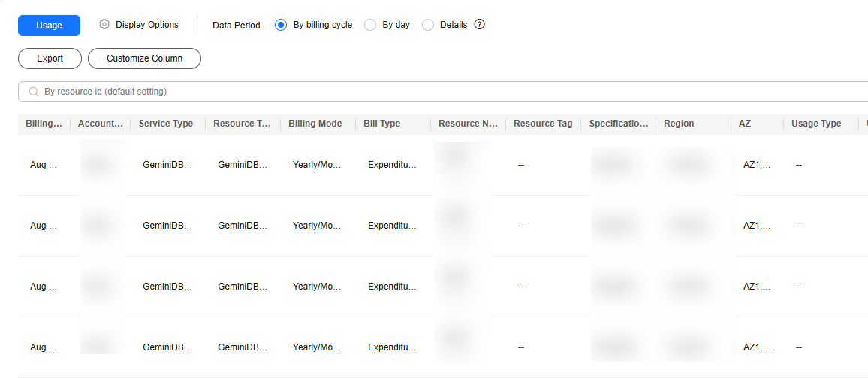Click the AZ column header
The height and width of the screenshot is (378, 868).
point(745,124)
